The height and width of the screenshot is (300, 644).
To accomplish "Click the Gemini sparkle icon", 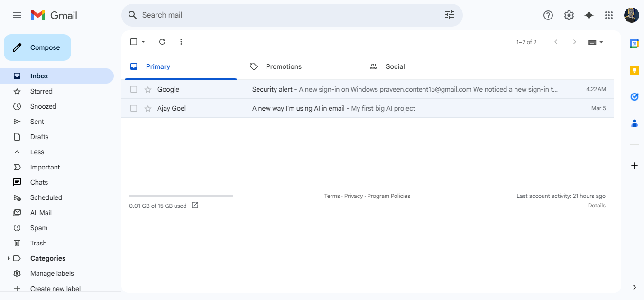I will [589, 15].
